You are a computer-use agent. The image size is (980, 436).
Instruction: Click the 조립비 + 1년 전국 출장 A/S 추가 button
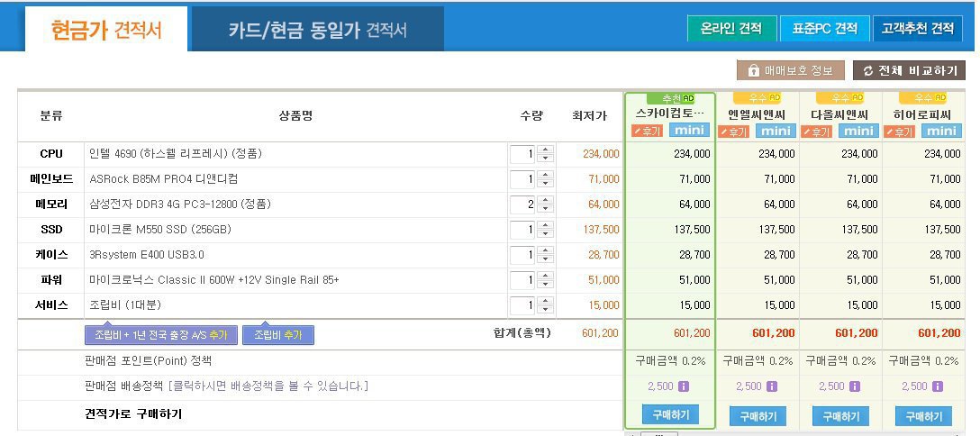click(x=161, y=335)
